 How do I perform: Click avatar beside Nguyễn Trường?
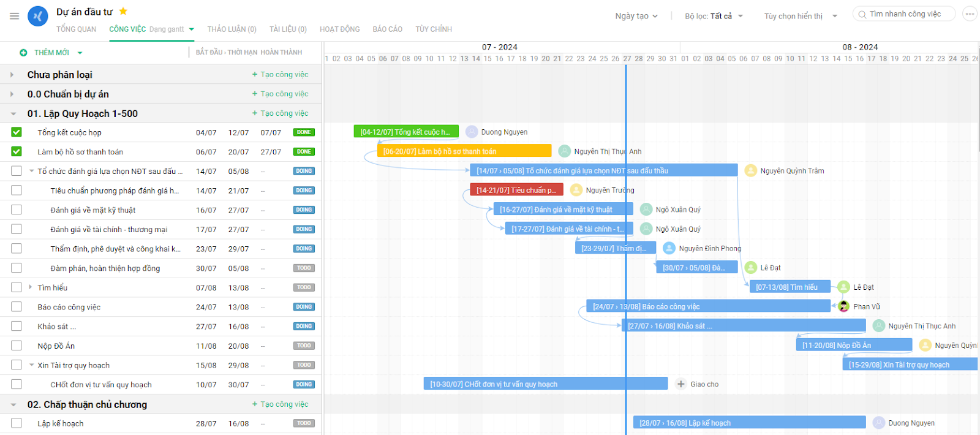(x=576, y=190)
